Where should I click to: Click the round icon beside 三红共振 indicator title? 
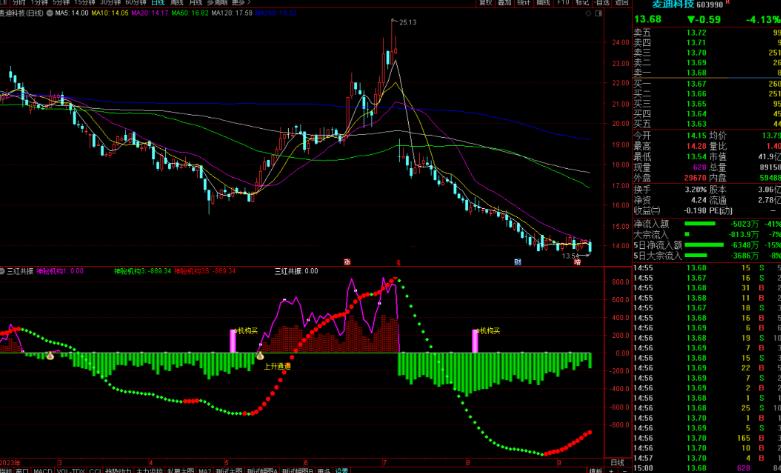pos(2,271)
